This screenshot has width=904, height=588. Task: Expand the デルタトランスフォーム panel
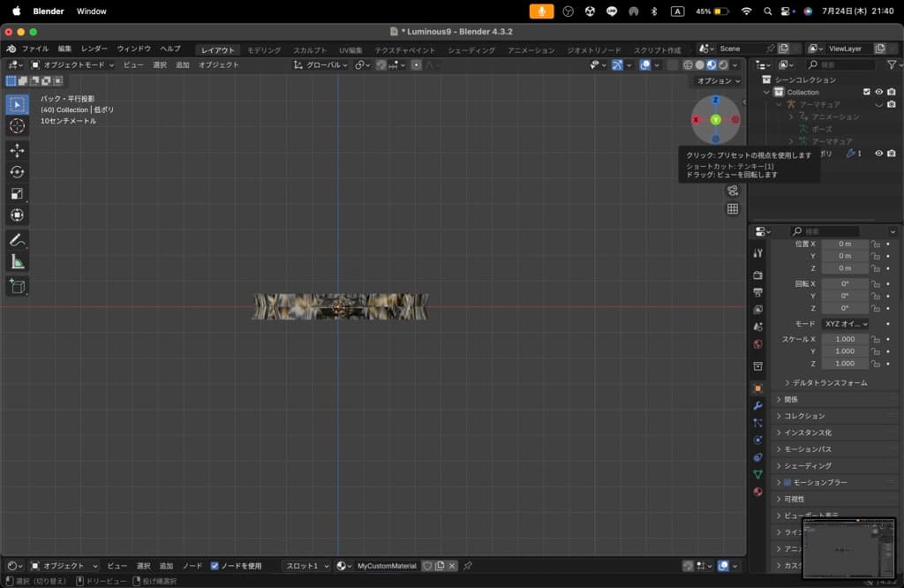coord(825,383)
